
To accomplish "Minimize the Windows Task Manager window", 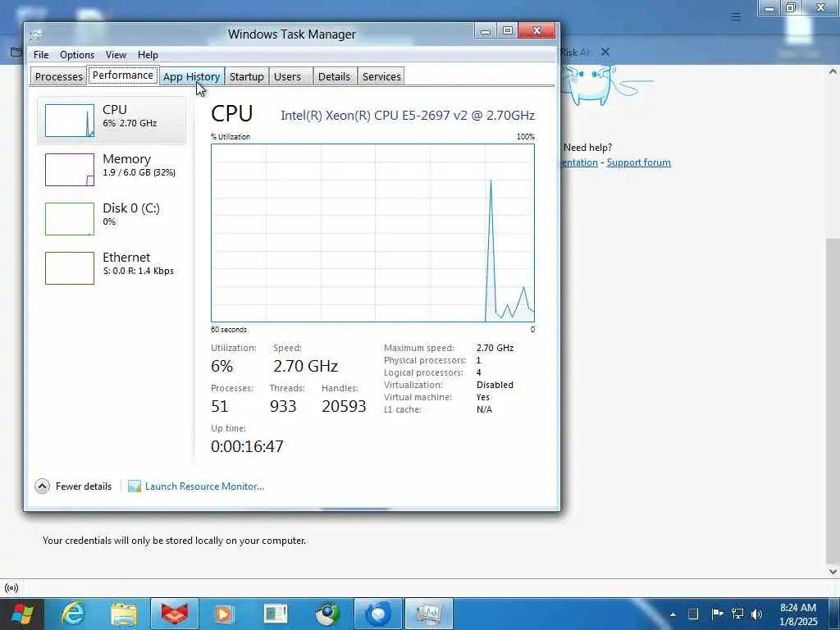I will 486,30.
